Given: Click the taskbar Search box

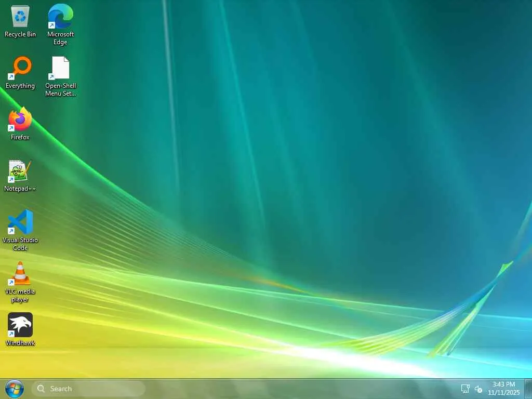Looking at the screenshot, I should (88, 389).
